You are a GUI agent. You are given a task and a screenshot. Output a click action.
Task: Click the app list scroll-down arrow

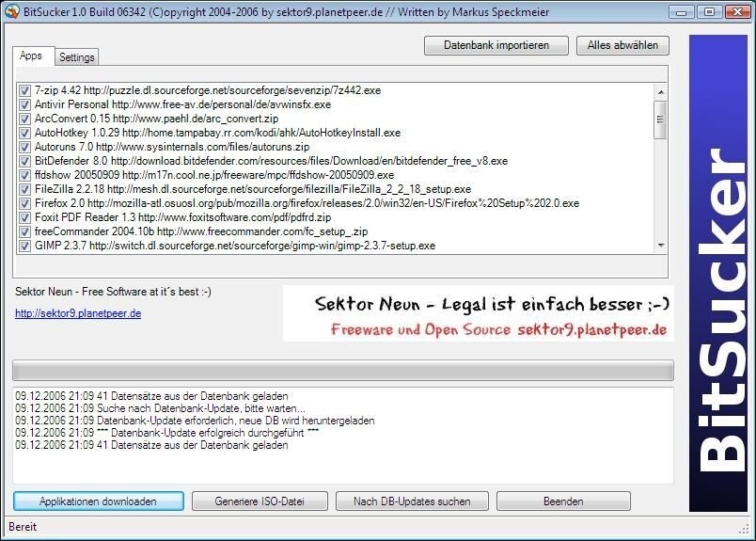click(660, 246)
